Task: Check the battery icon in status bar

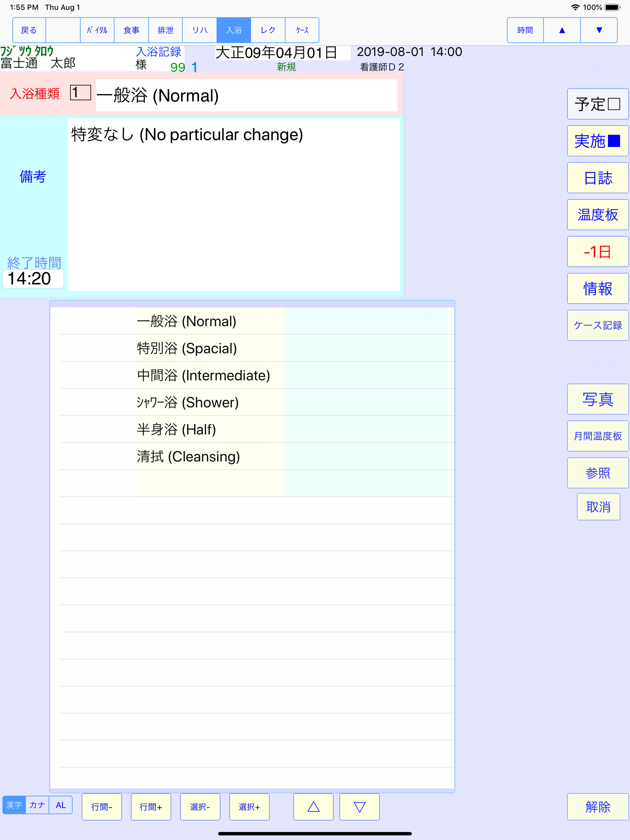Action: pos(612,7)
